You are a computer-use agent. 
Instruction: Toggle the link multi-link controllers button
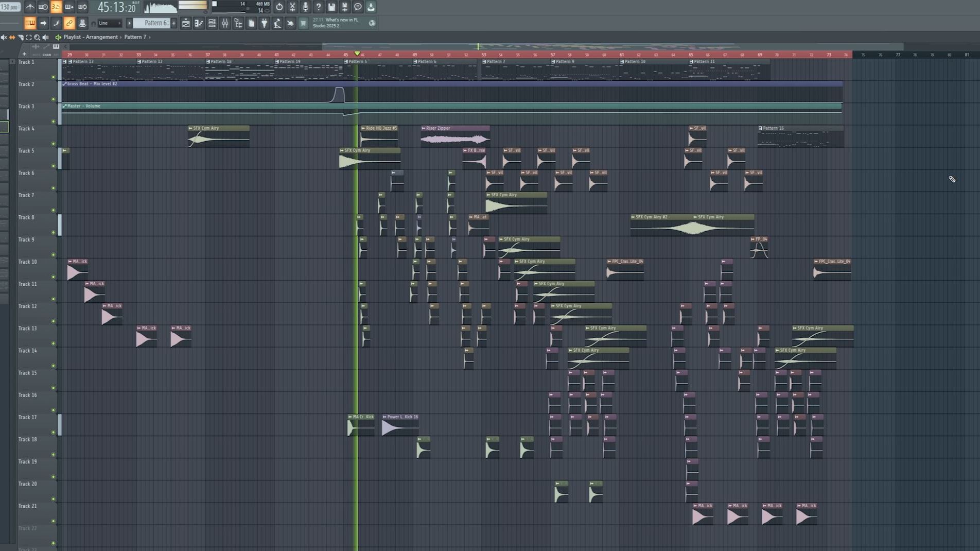click(x=69, y=23)
